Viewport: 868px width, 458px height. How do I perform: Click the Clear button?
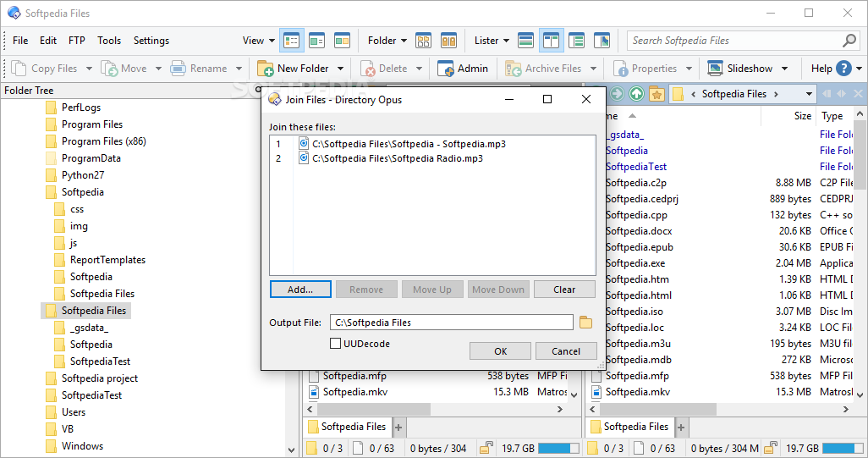pos(564,290)
